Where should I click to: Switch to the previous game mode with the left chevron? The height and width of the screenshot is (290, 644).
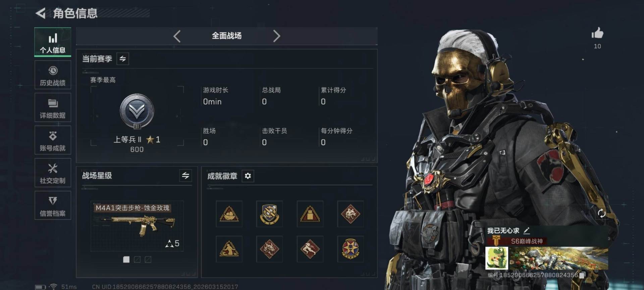click(x=177, y=36)
